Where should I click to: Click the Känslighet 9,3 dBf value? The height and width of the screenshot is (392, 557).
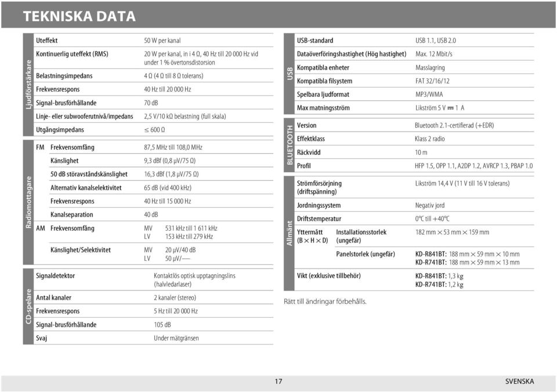click(170, 161)
